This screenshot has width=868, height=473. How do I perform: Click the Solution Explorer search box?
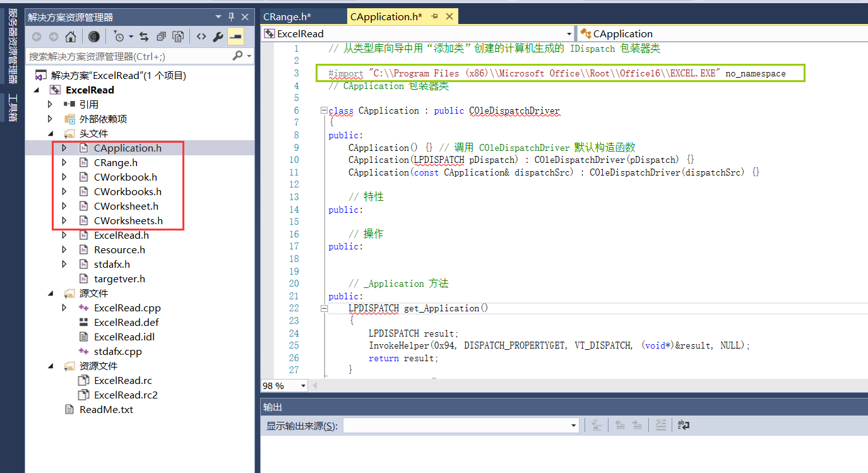(129, 56)
